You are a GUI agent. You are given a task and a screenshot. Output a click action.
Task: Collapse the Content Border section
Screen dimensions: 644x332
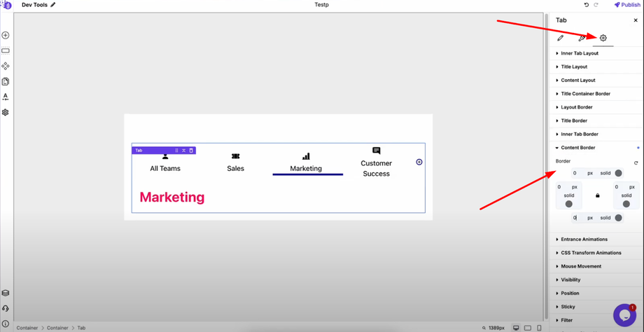(597, 148)
